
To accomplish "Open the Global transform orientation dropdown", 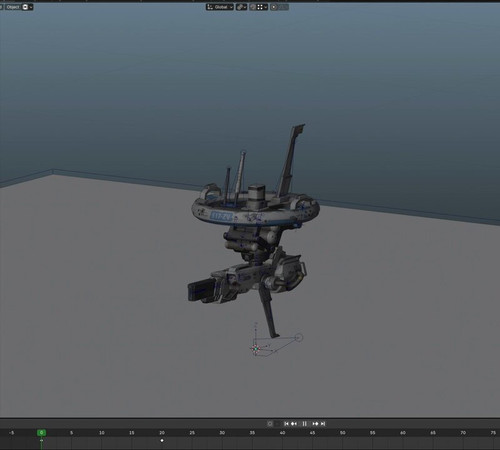I will [220, 7].
